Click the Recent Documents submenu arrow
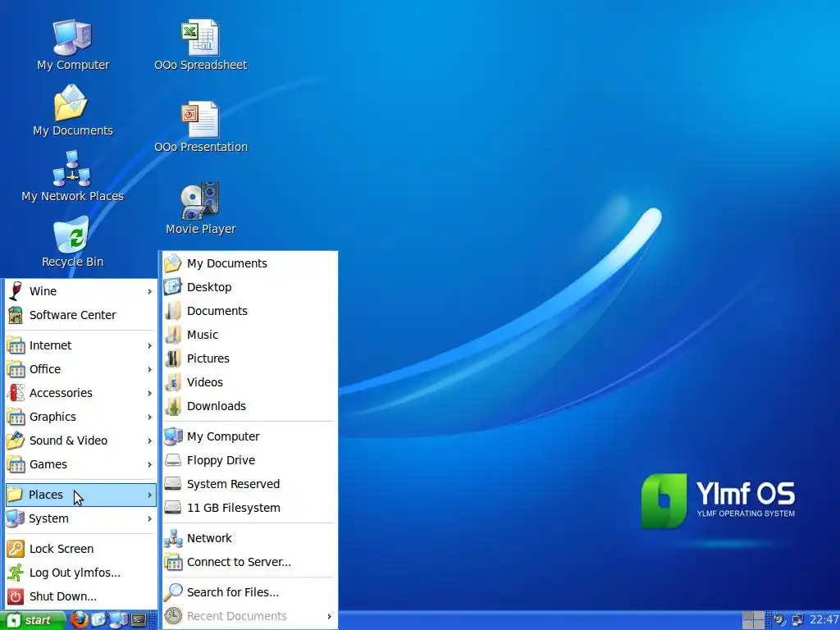 point(330,617)
